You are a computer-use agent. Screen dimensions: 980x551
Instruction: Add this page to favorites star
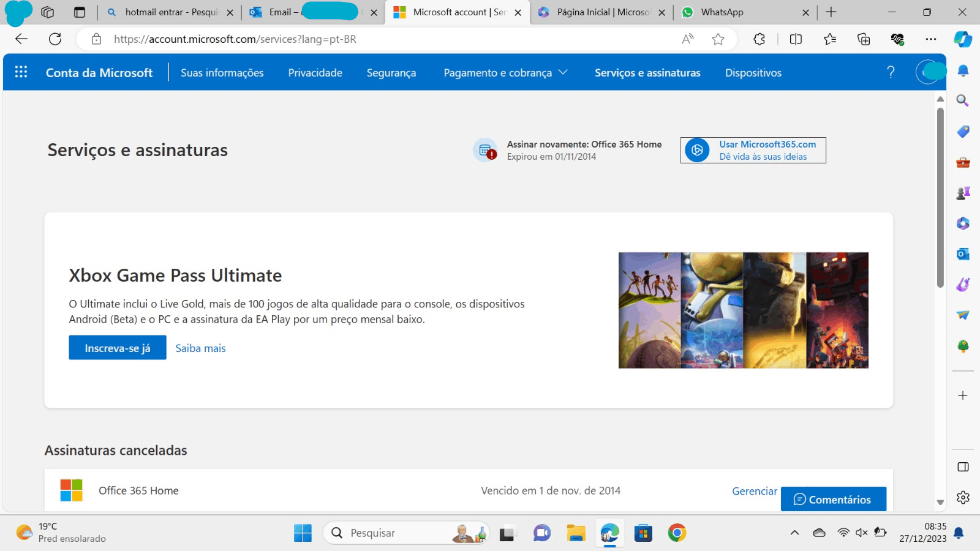pos(718,39)
